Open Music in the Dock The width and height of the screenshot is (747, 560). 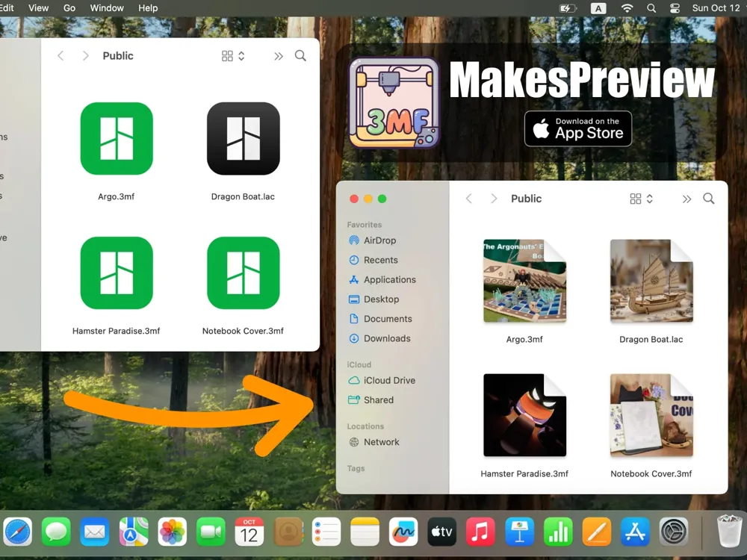click(480, 532)
